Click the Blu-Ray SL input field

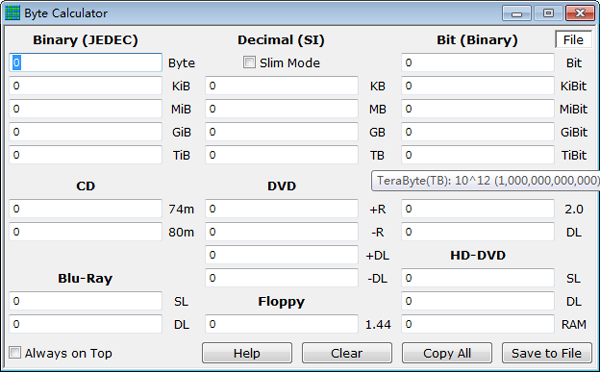tap(86, 301)
